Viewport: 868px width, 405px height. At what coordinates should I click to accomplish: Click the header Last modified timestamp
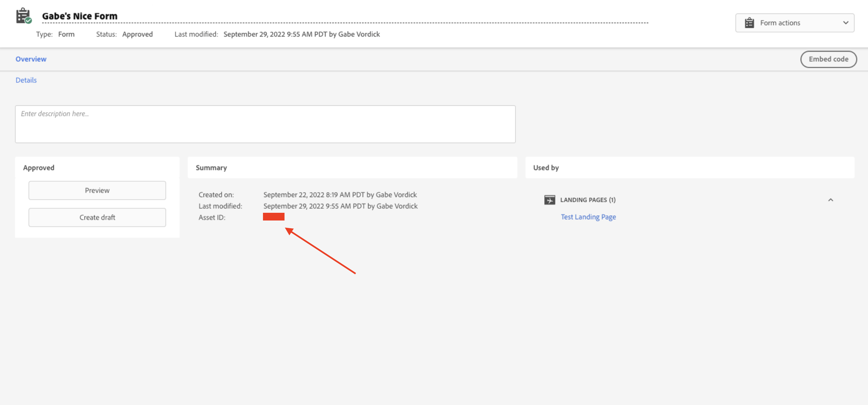click(301, 34)
